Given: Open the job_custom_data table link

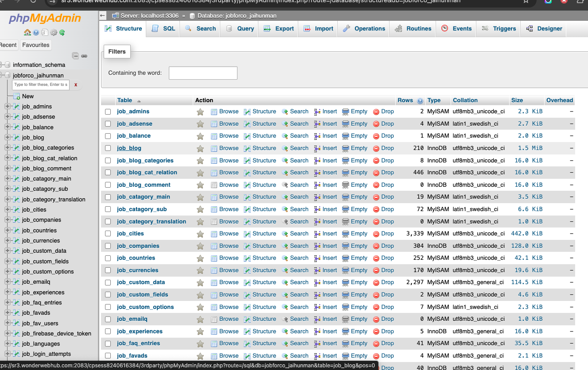Looking at the screenshot, I should (140, 282).
